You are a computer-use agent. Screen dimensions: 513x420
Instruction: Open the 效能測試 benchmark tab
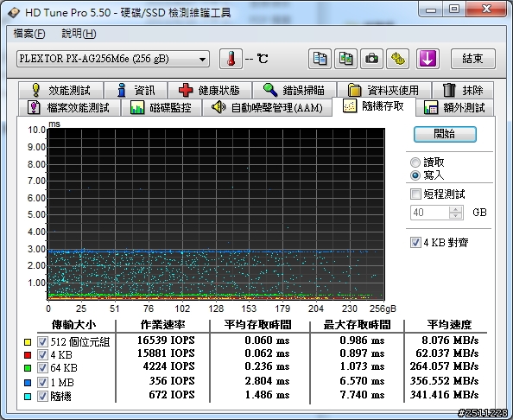tap(61, 91)
